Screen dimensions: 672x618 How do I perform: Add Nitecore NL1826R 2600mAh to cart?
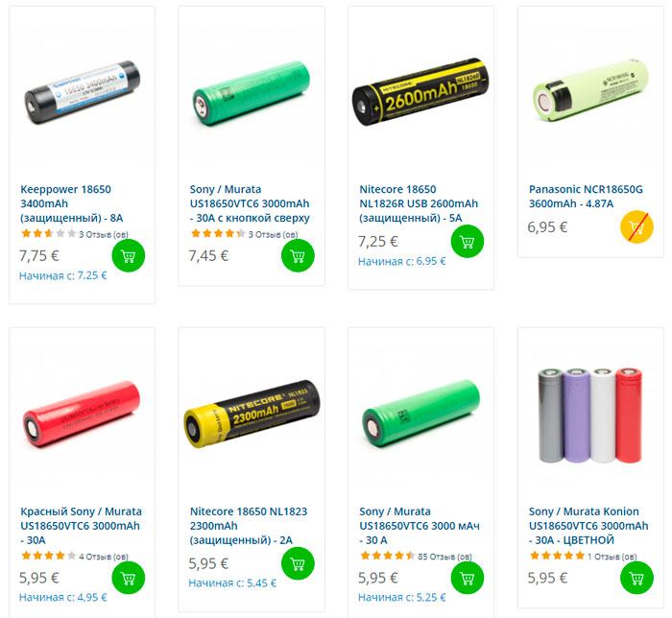click(x=468, y=242)
